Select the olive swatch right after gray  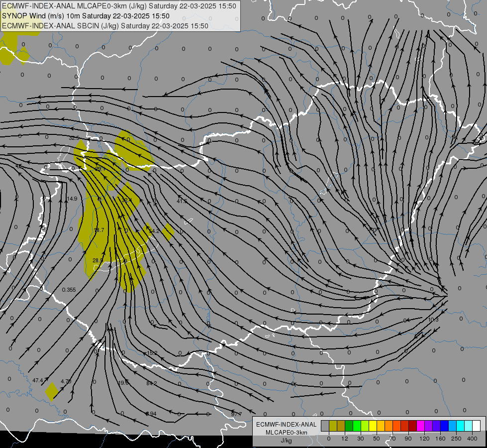click(333, 426)
